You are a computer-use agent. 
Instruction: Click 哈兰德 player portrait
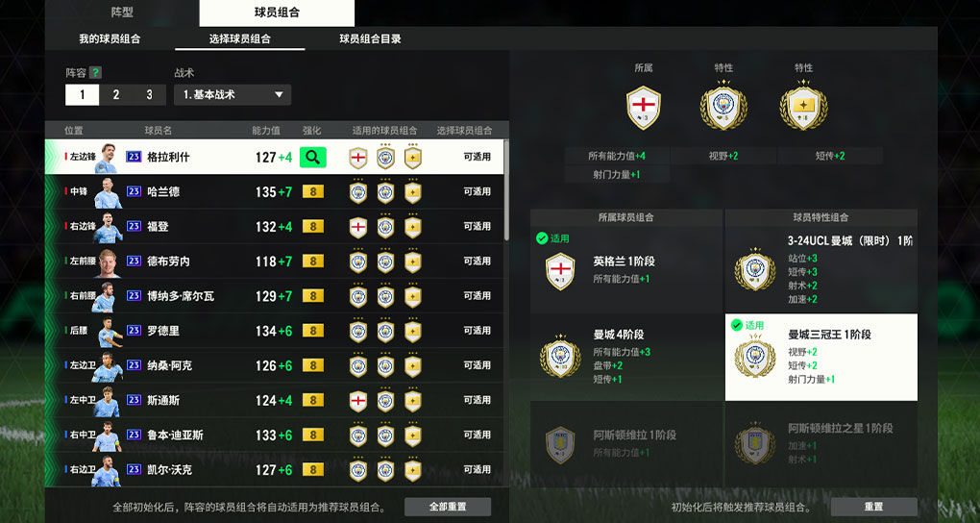click(x=107, y=192)
